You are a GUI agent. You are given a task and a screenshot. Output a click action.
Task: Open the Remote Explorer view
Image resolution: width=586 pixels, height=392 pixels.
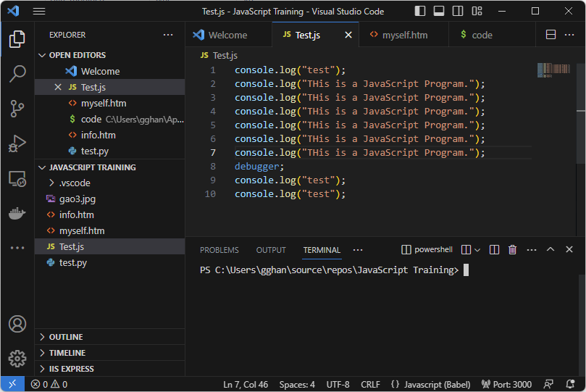[17, 179]
